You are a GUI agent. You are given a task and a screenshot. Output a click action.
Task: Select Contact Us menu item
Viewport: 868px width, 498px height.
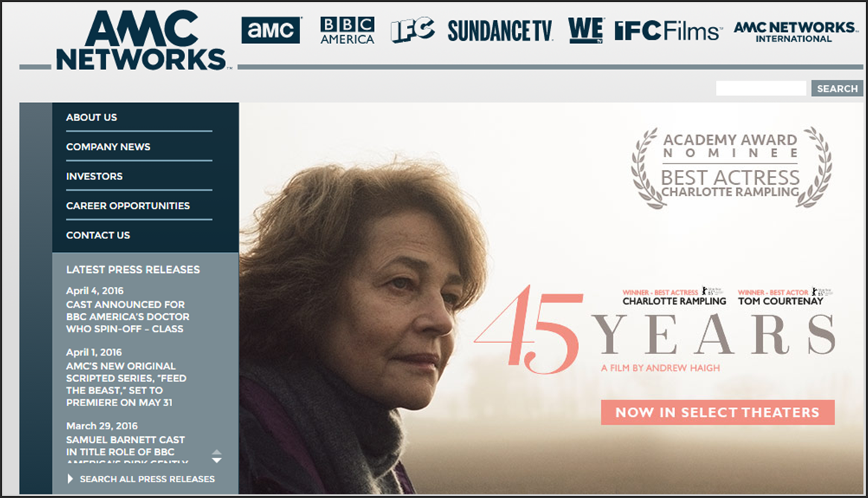[98, 235]
